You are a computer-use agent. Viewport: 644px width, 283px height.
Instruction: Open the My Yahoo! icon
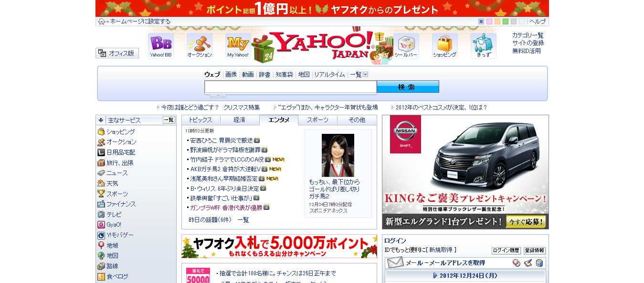click(238, 45)
